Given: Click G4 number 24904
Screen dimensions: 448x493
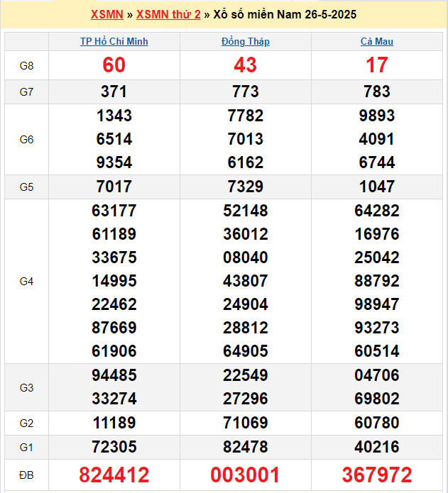Looking at the screenshot, I should (246, 304).
